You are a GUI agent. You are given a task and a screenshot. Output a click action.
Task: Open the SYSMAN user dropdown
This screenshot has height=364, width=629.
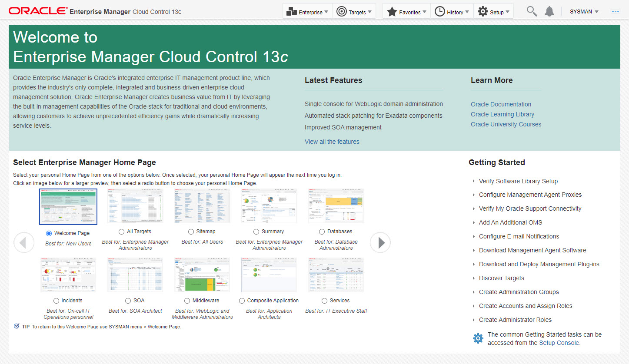tap(584, 12)
